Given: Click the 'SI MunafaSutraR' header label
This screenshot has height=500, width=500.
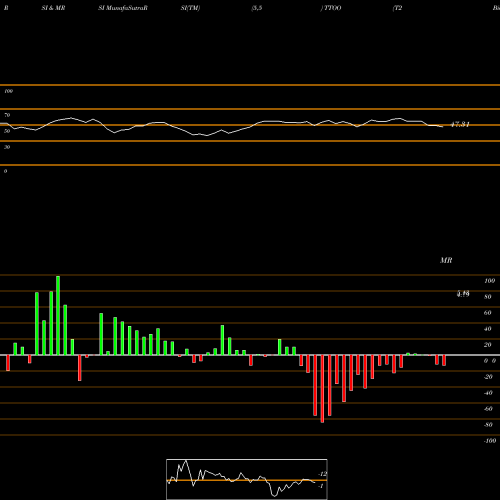Looking at the screenshot, I should (x=123, y=8).
